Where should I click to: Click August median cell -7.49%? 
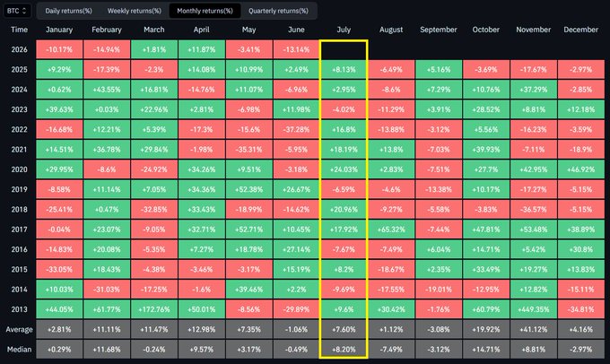(391, 350)
